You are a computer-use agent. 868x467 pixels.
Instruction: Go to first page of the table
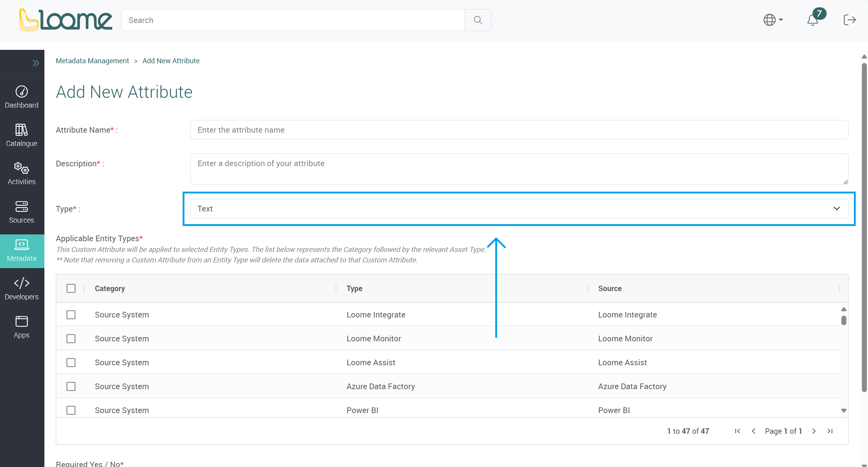pyautogui.click(x=737, y=431)
